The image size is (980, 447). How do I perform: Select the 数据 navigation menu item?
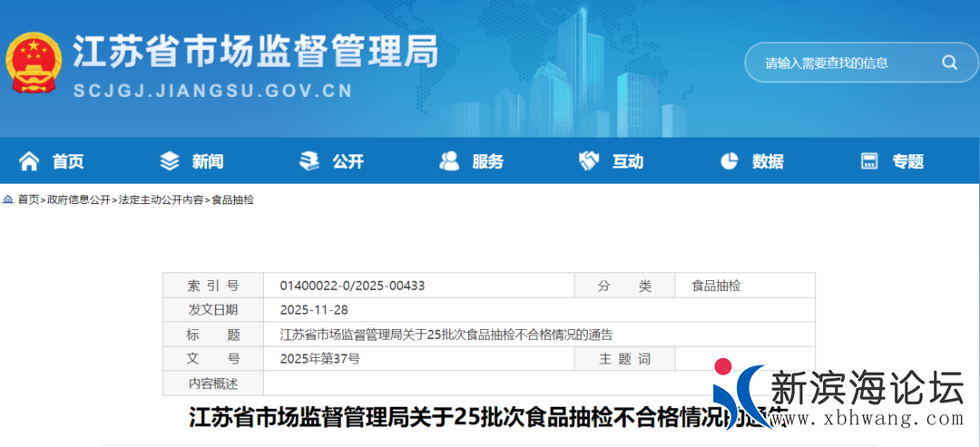[x=768, y=161]
